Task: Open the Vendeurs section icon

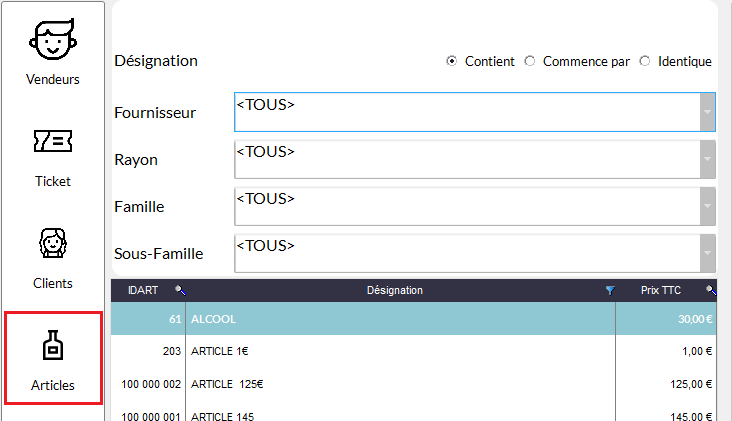Action: tap(53, 40)
